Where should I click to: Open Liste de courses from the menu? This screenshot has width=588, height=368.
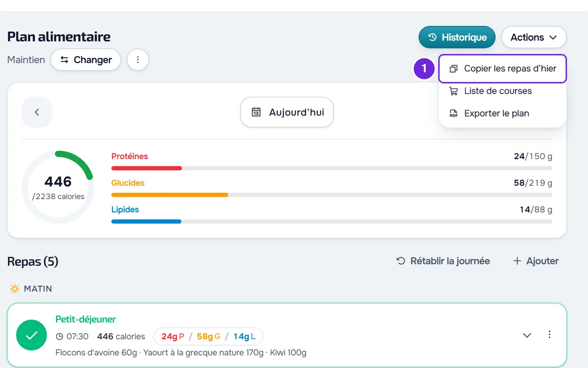[503, 91]
